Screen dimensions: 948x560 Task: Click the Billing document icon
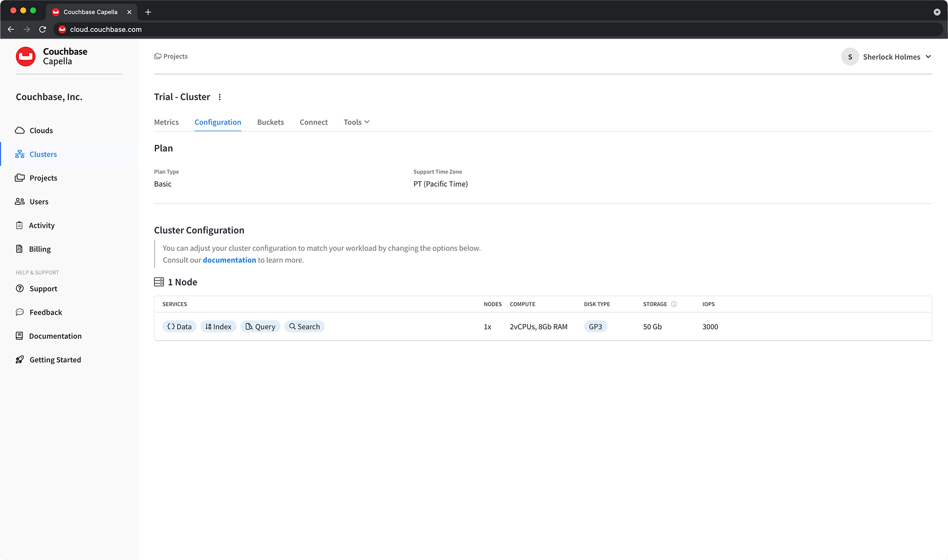pos(19,249)
